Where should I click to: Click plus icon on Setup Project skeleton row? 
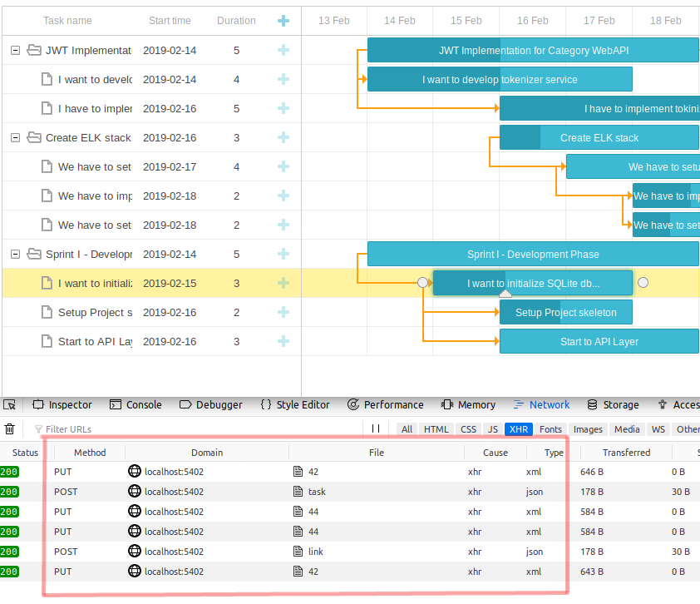[x=283, y=313]
